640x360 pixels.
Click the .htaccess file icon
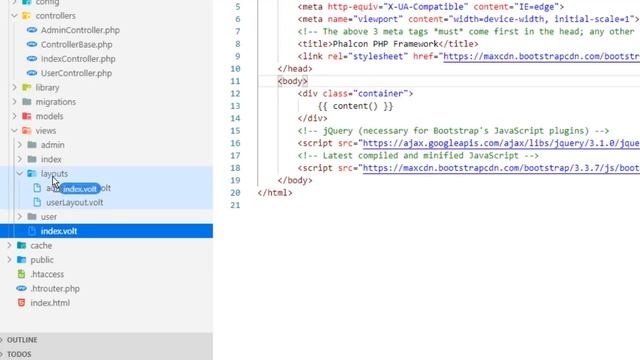tap(22, 274)
